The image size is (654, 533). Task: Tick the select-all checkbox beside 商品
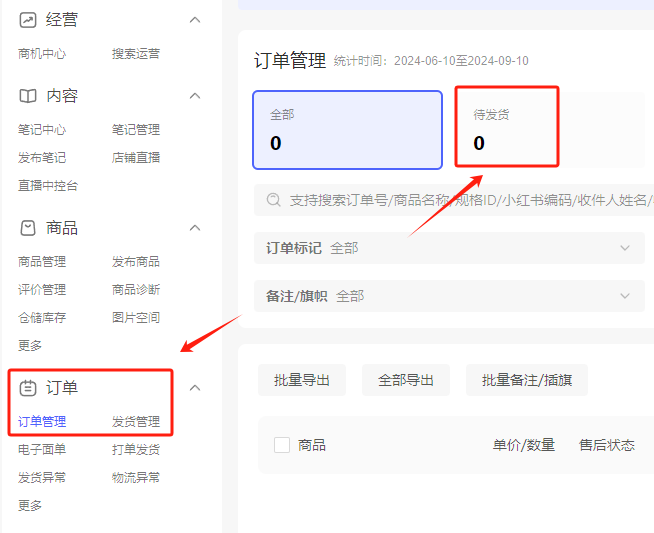(282, 445)
